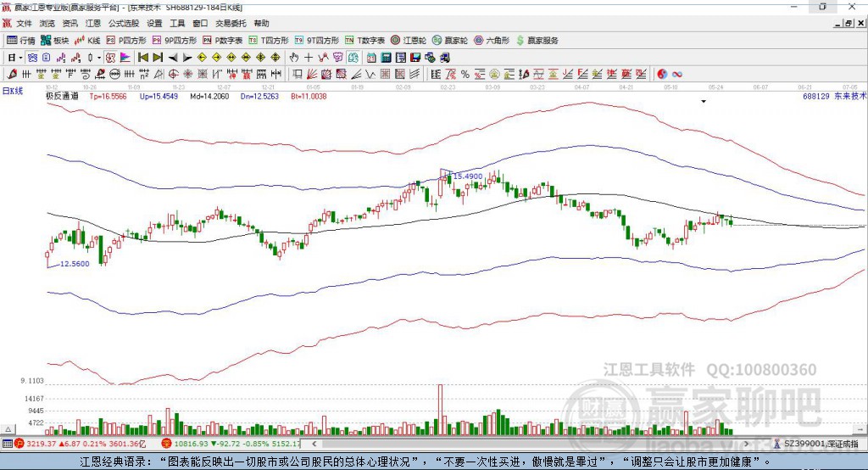Click the yin-yang icon
Viewport: 868px width, 470px height.
coord(662,74)
